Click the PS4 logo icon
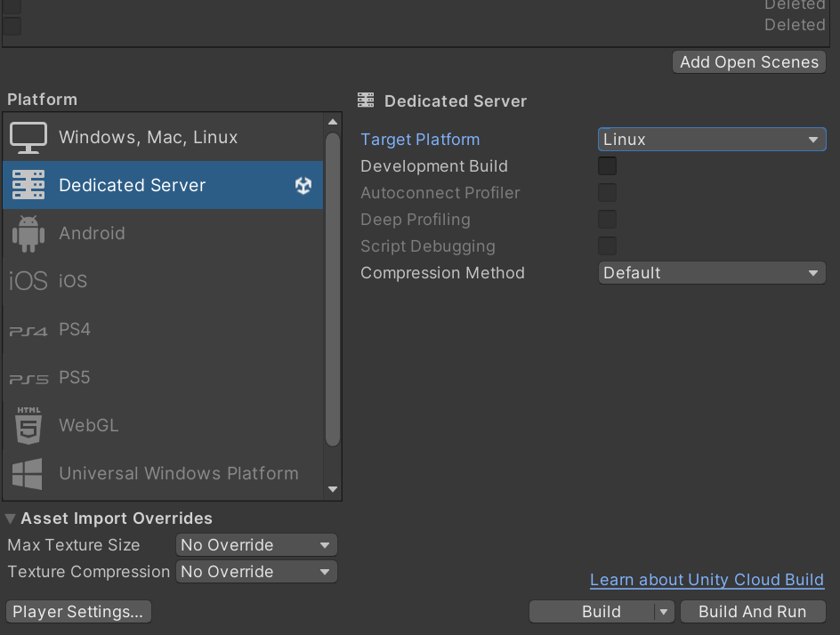The height and width of the screenshot is (635, 840). [28, 332]
